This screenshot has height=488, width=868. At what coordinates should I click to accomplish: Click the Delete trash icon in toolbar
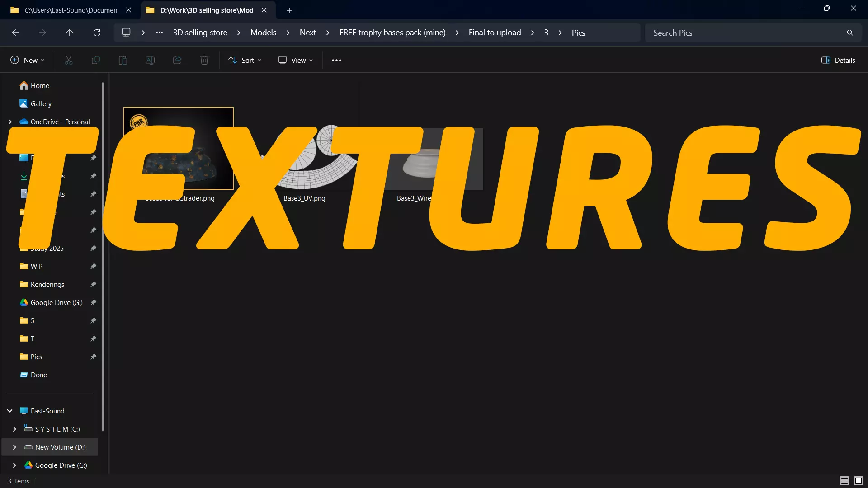click(x=204, y=60)
